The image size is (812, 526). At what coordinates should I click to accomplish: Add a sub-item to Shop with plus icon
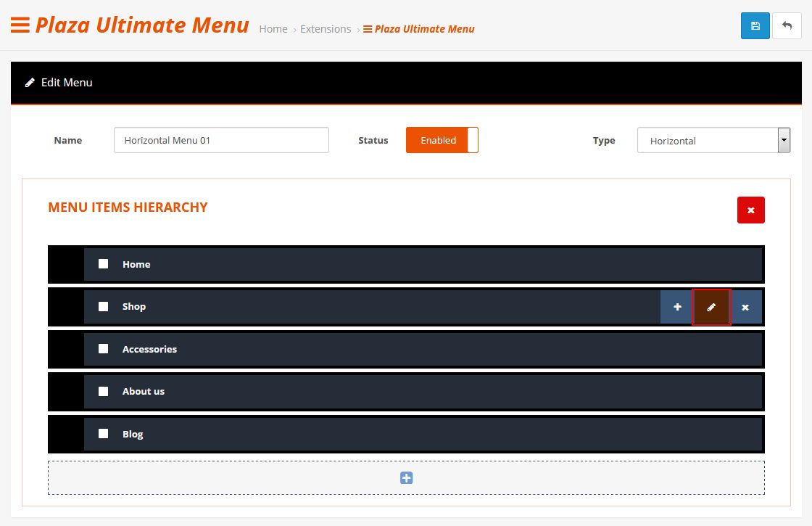(x=677, y=307)
